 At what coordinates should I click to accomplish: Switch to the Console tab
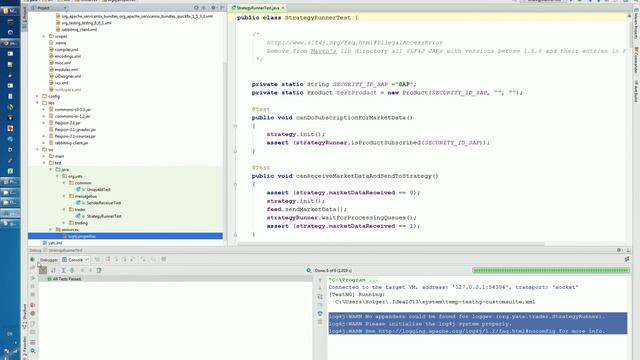75,260
